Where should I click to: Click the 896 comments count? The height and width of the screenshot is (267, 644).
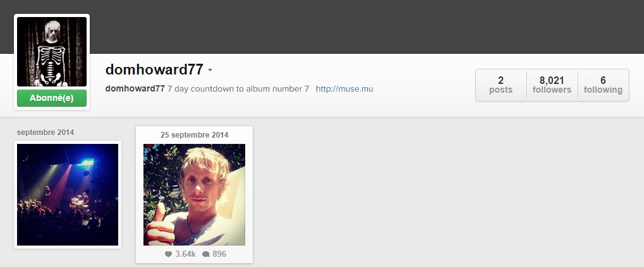(x=219, y=254)
